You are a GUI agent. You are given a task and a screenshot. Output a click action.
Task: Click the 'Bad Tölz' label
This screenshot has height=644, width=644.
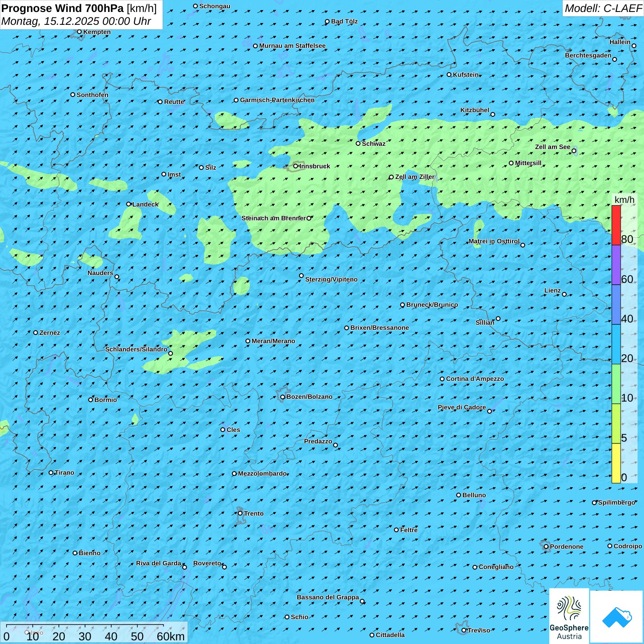(344, 21)
